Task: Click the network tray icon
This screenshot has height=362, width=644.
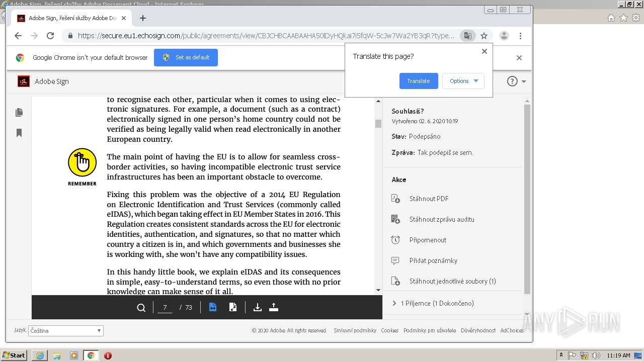Action: point(584,355)
